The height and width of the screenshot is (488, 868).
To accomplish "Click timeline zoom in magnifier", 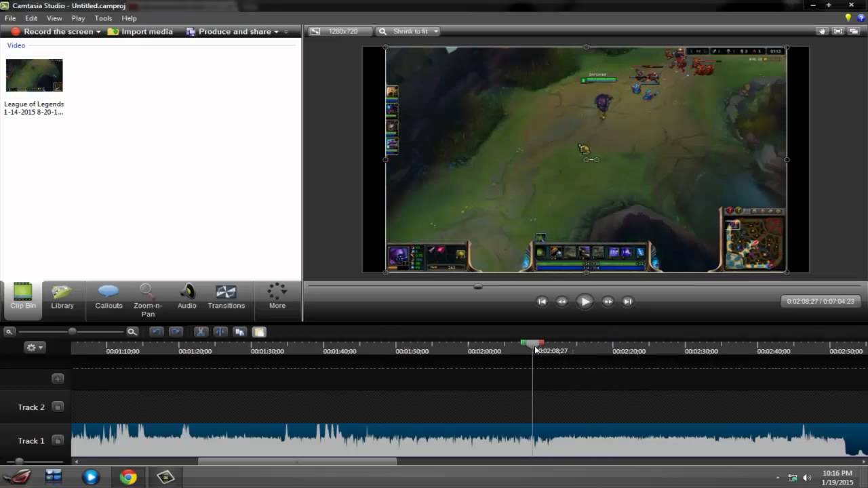I will click(132, 332).
